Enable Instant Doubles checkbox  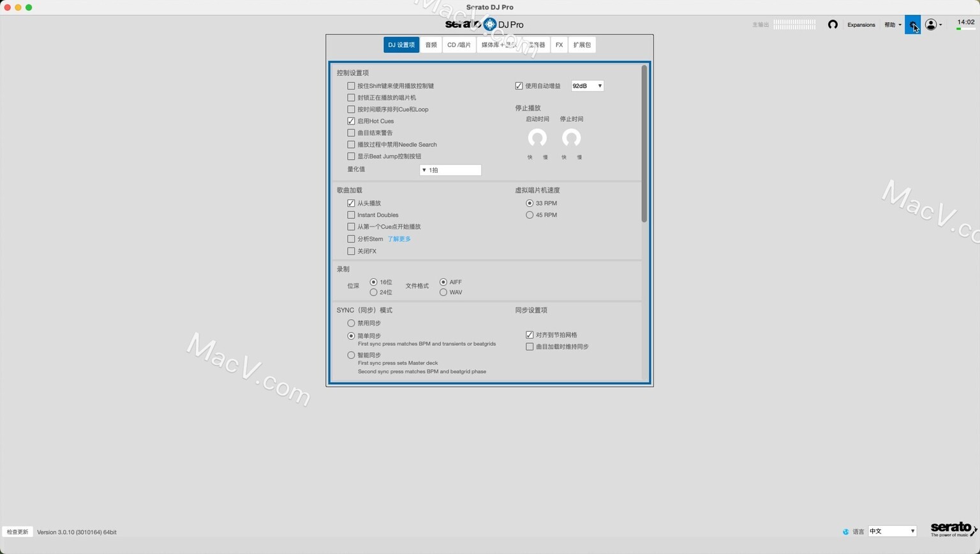click(351, 215)
